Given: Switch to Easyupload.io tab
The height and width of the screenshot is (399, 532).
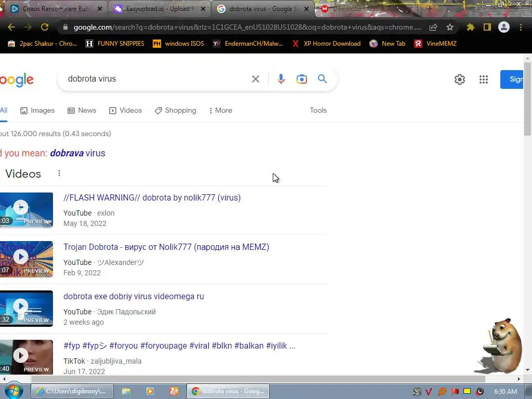Looking at the screenshot, I should [x=159, y=9].
